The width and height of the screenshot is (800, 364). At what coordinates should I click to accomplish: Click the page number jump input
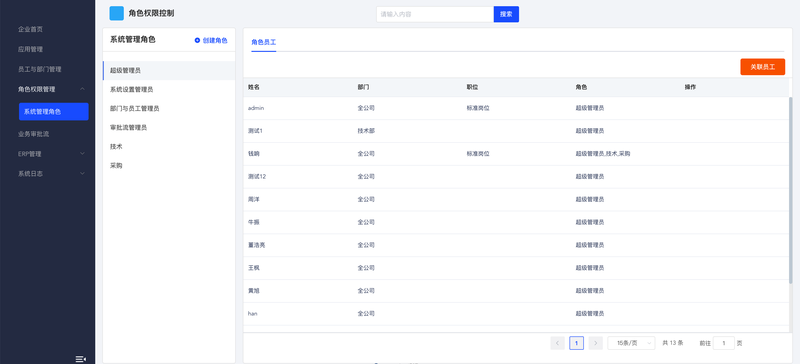coord(723,343)
